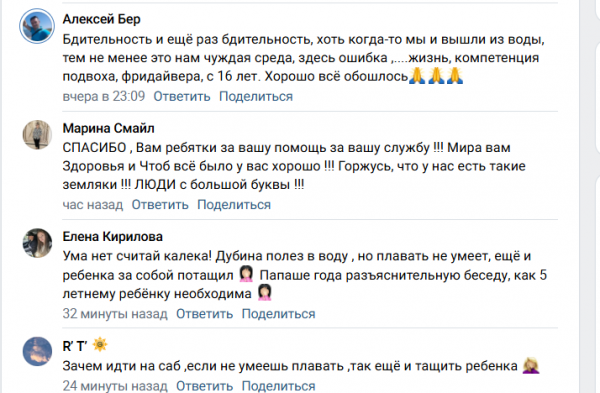The image size is (600, 393).
Task: Open the 'час назад' timestamp link
Action: pos(93,205)
